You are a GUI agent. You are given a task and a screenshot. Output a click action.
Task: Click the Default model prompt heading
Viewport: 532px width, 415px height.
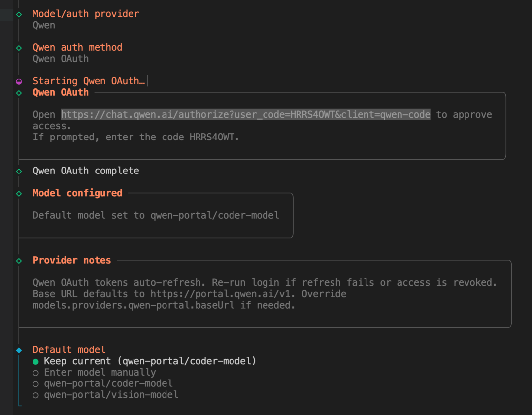69,350
